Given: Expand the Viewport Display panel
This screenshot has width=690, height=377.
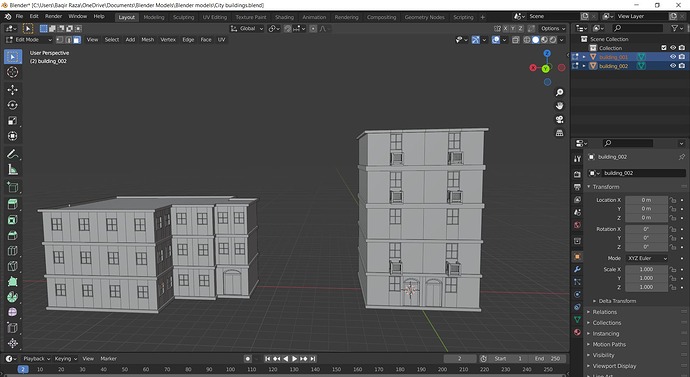Looking at the screenshot, I should pos(614,366).
